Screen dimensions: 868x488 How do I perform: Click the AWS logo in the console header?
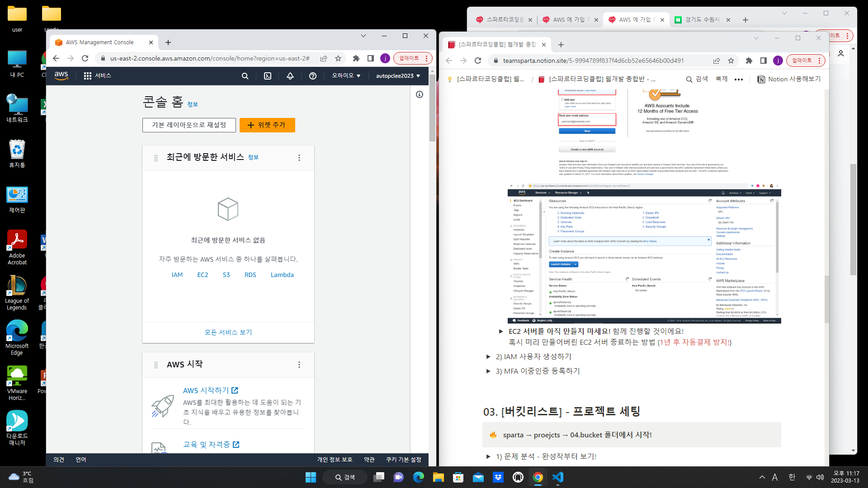[61, 75]
